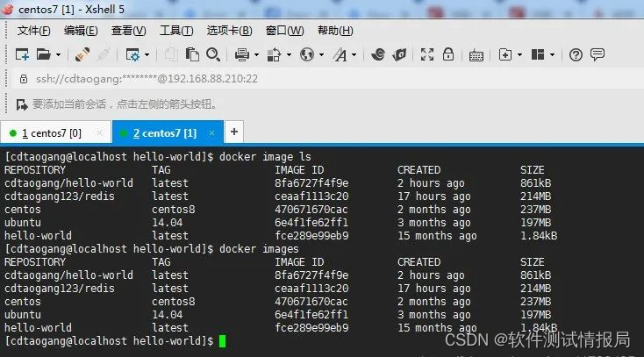This screenshot has width=644, height=357.
Task: Open the 帮助(H) menu
Action: (x=335, y=31)
